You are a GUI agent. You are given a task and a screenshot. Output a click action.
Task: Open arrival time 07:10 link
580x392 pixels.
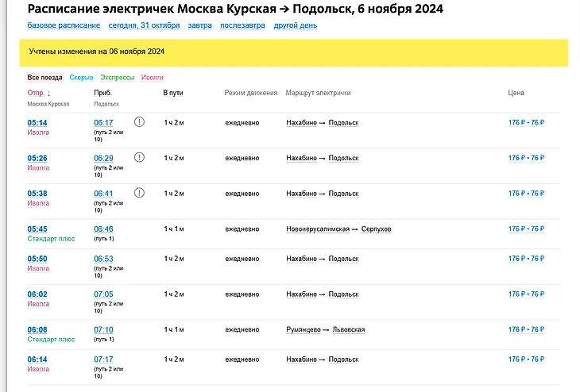tap(103, 329)
